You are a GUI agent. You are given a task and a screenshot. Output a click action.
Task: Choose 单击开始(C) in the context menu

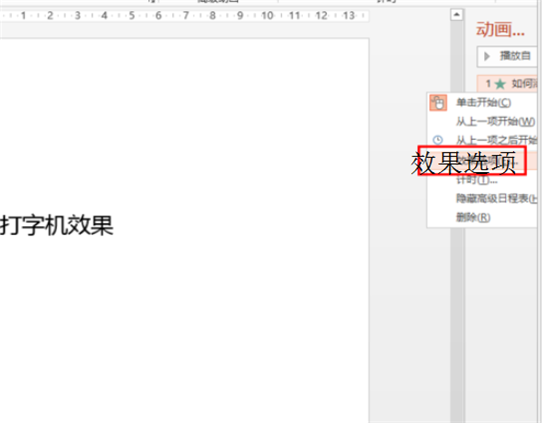(483, 103)
